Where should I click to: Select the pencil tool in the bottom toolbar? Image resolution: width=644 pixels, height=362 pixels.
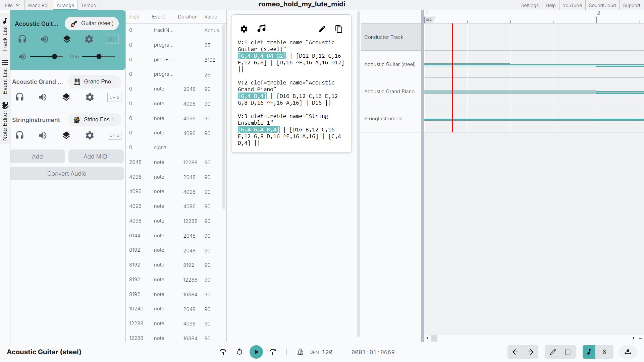553,352
